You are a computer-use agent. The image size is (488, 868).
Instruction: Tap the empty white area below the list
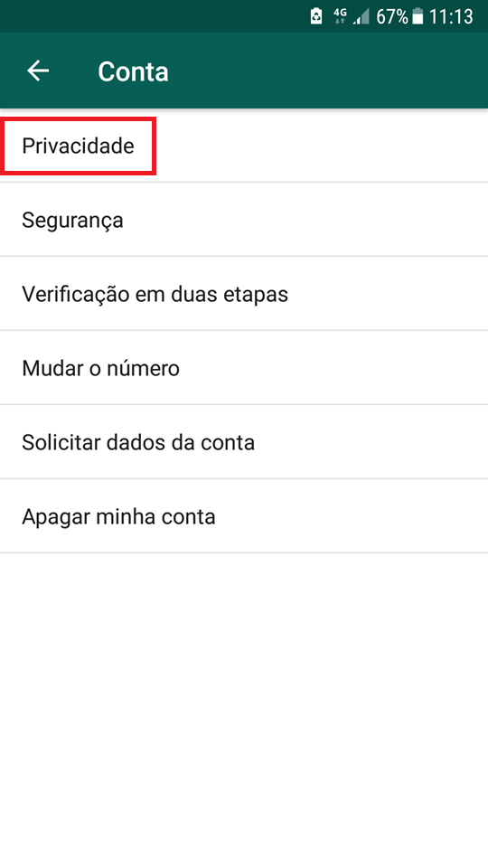tap(244, 711)
